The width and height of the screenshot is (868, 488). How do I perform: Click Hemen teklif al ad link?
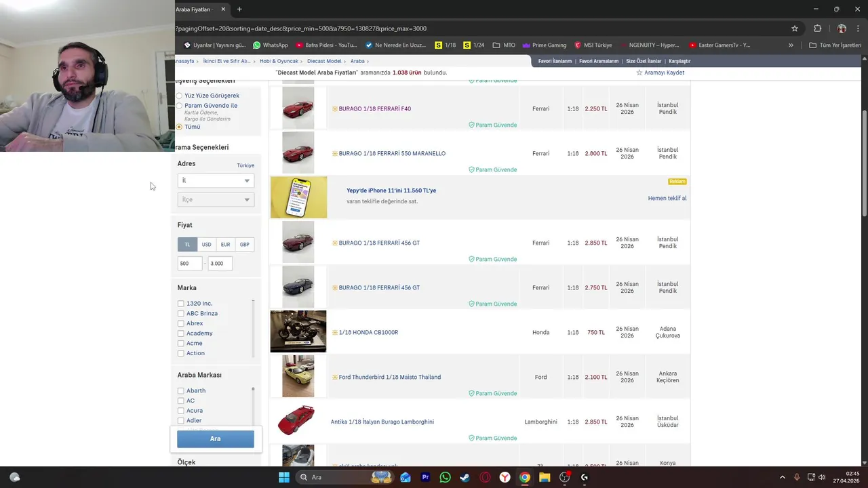667,199
